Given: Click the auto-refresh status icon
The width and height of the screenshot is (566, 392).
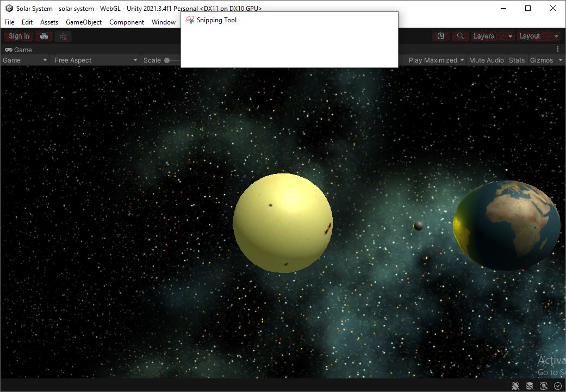Looking at the screenshot, I should pos(543,385).
